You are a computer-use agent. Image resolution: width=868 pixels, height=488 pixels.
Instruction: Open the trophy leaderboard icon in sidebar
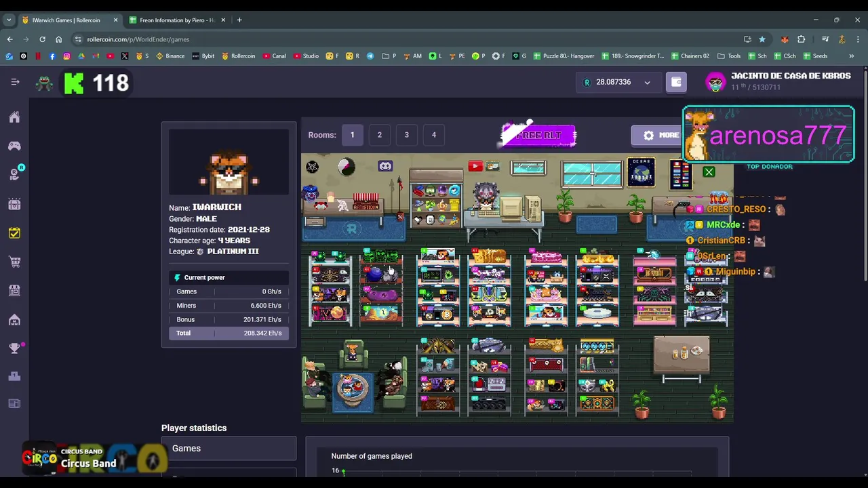[14, 348]
